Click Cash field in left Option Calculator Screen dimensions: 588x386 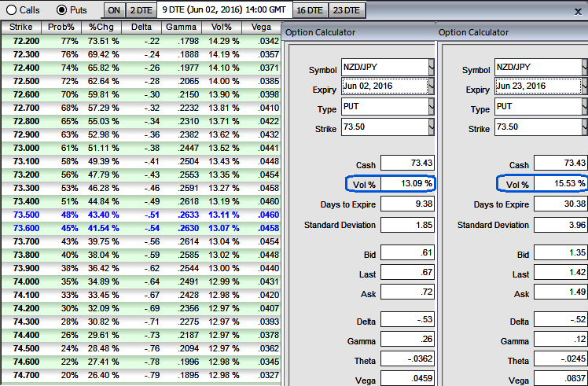407,164
